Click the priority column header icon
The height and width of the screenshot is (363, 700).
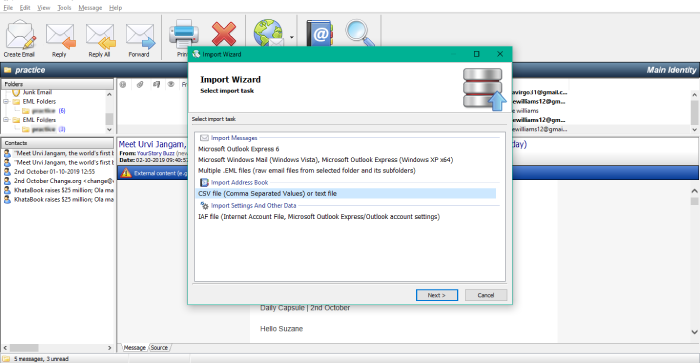coord(123,84)
